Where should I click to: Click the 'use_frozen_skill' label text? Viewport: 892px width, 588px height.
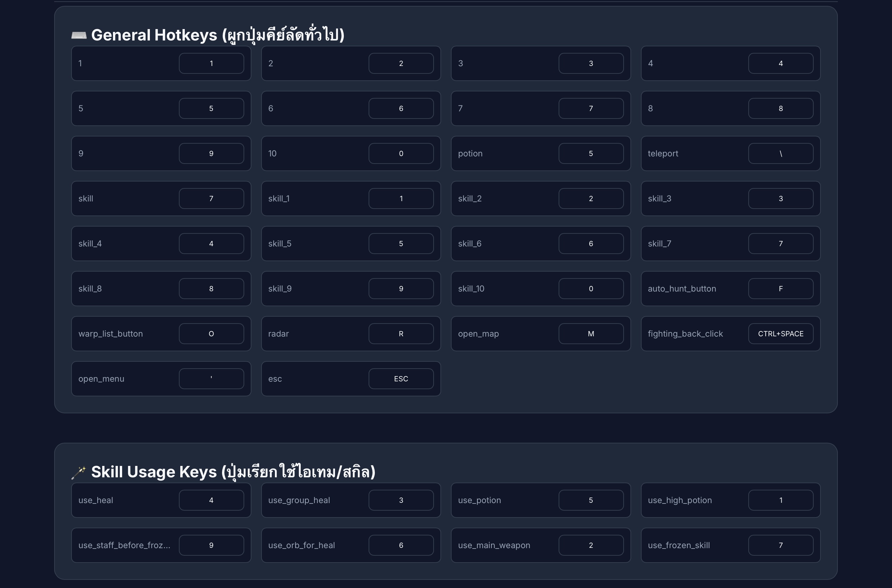click(679, 545)
